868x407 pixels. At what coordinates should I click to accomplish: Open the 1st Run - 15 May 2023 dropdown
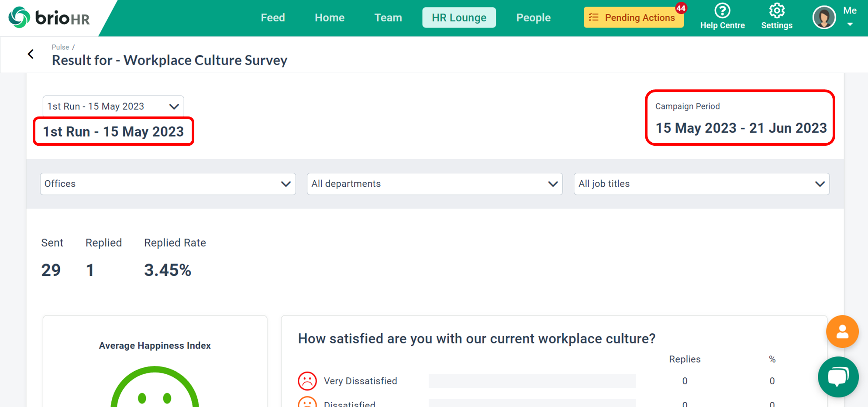113,106
